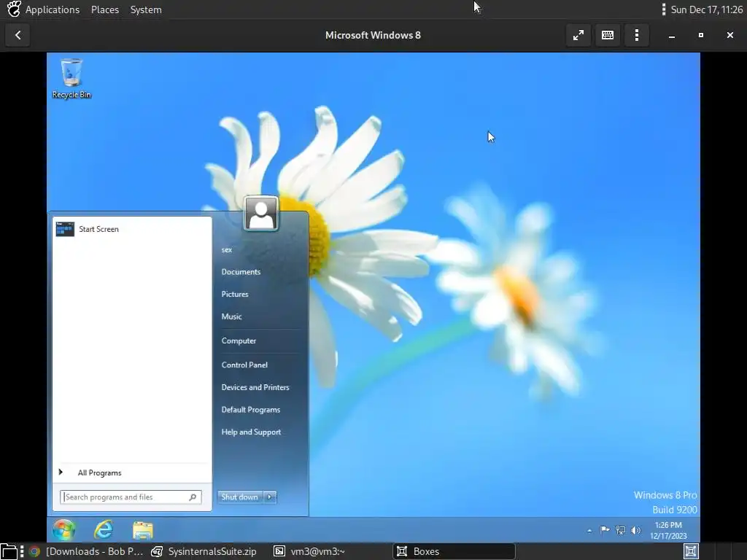Open the GNOME foot Applications icon
The image size is (747, 560).
tap(14, 9)
